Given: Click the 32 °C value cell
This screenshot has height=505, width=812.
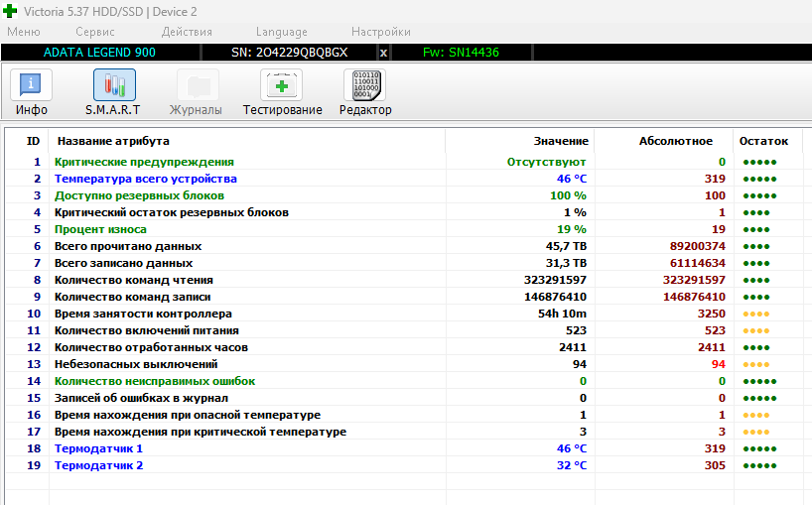Looking at the screenshot, I should pyautogui.click(x=572, y=465).
